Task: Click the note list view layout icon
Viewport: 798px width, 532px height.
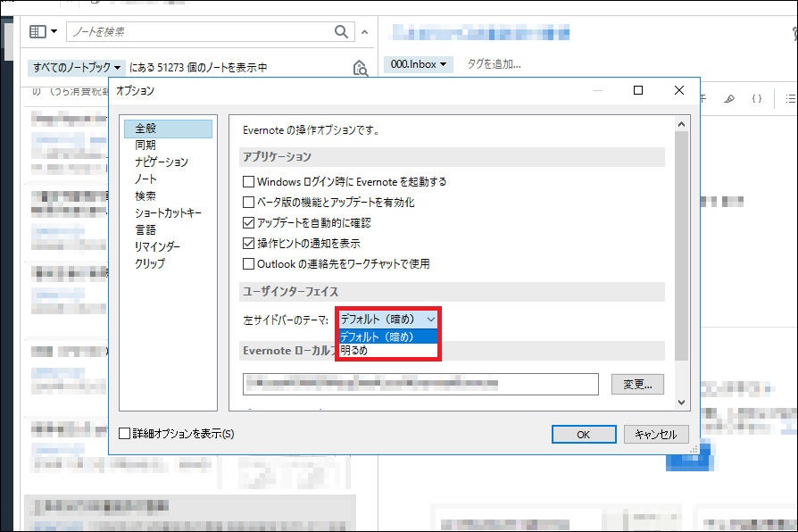Action: [x=37, y=31]
